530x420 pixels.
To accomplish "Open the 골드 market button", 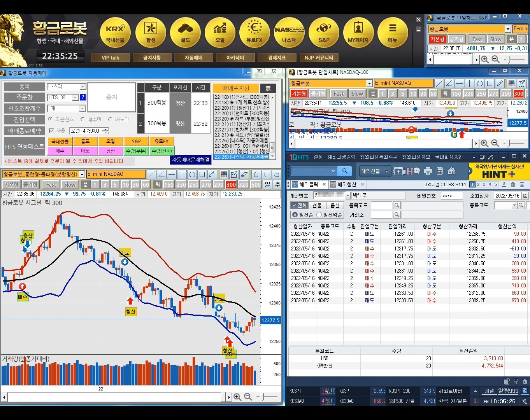I will click(x=185, y=33).
